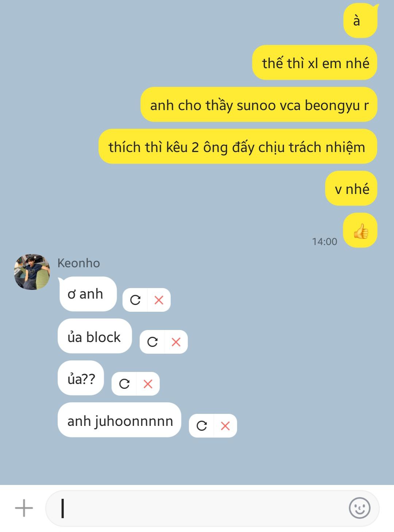Focus the message text input field
This screenshot has width=394, height=532.
212,508
